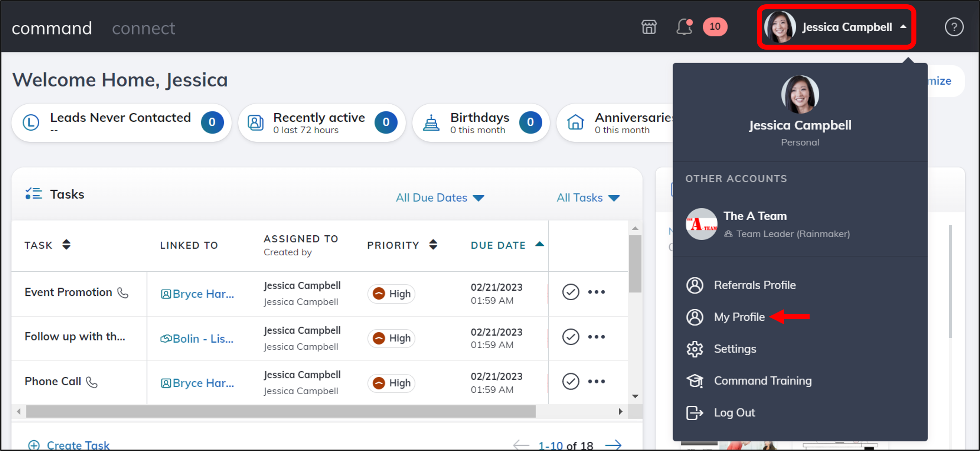Click the Tasks checklist icon

point(34,194)
